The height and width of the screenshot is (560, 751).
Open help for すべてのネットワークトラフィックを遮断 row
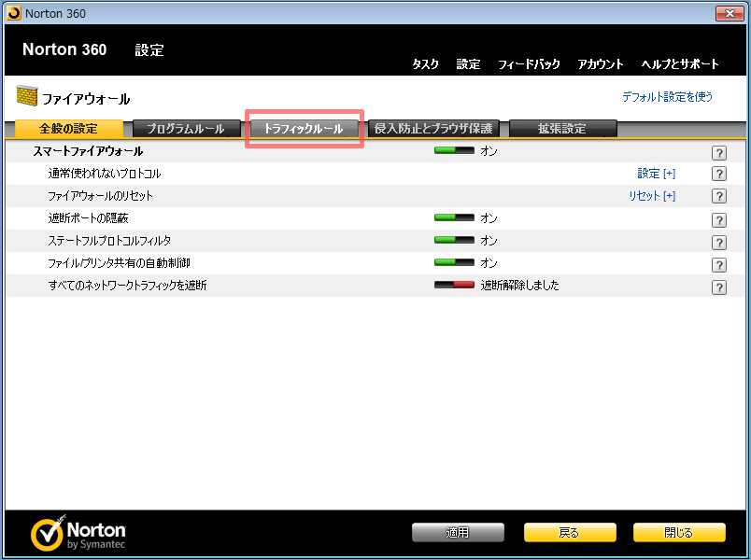719,287
